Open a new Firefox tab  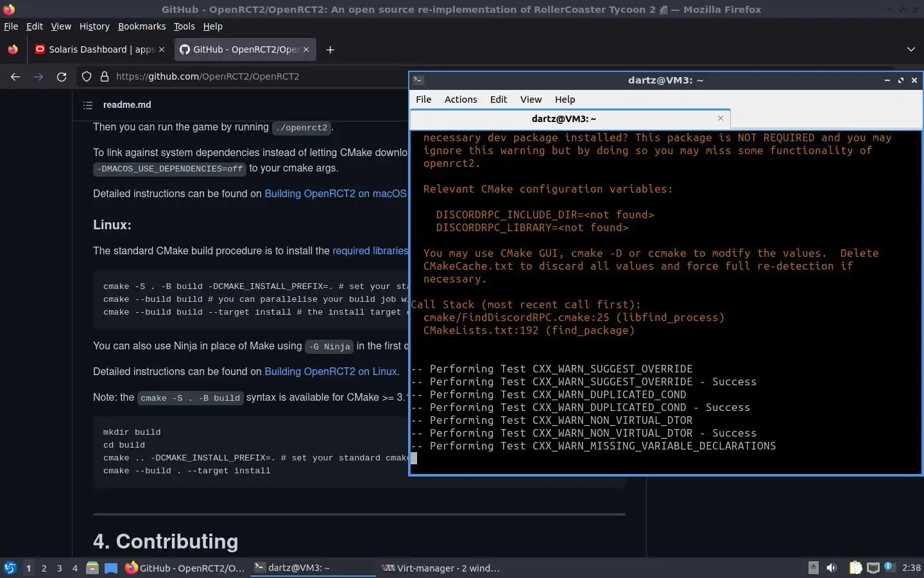coord(330,49)
